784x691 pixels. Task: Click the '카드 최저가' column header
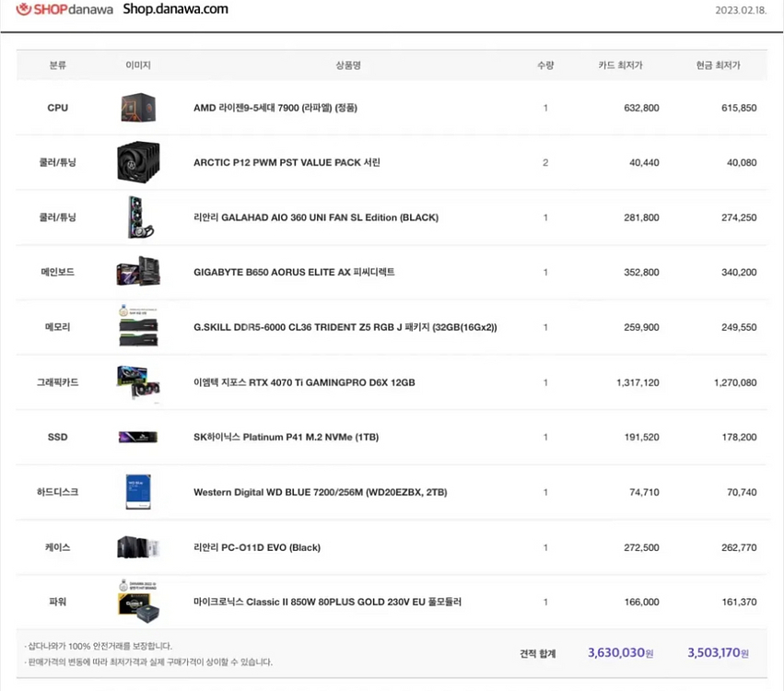tap(621, 65)
